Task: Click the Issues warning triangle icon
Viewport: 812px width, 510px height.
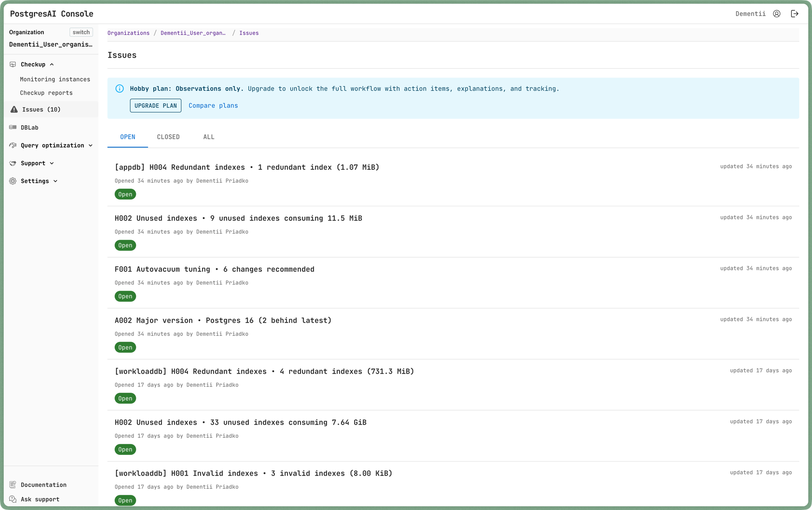Action: click(14, 109)
